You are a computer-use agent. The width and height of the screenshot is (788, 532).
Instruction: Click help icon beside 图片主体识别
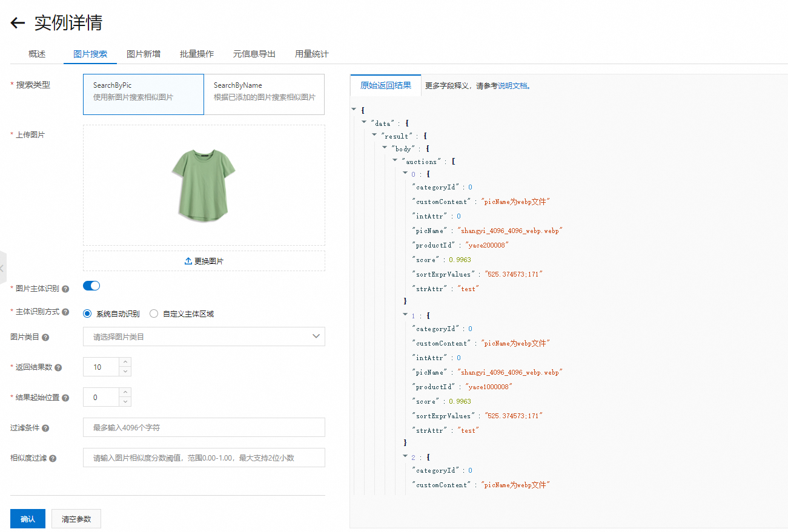[x=65, y=289]
